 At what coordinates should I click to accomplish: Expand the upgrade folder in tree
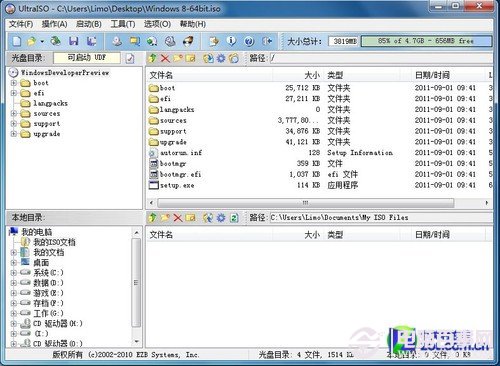point(14,134)
